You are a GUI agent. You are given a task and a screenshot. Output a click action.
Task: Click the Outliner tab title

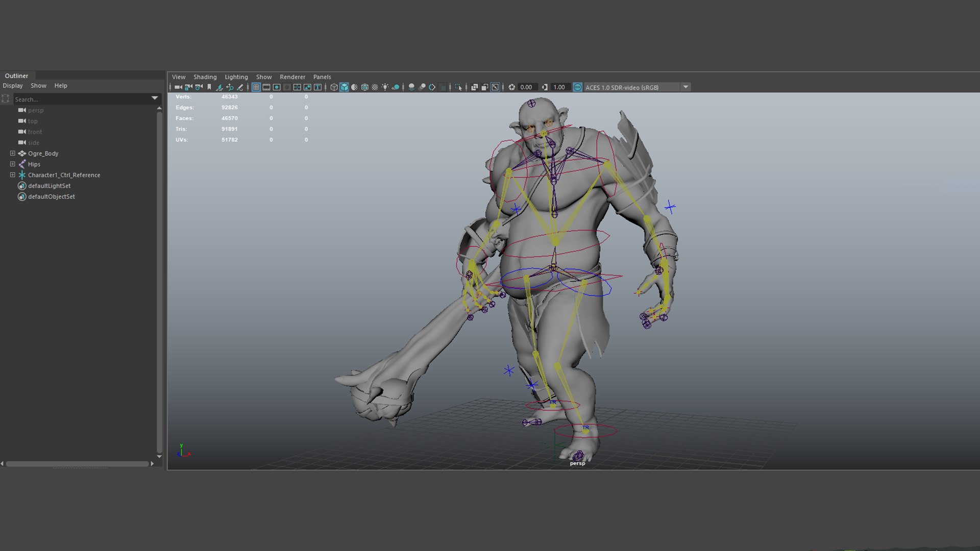[x=16, y=76]
